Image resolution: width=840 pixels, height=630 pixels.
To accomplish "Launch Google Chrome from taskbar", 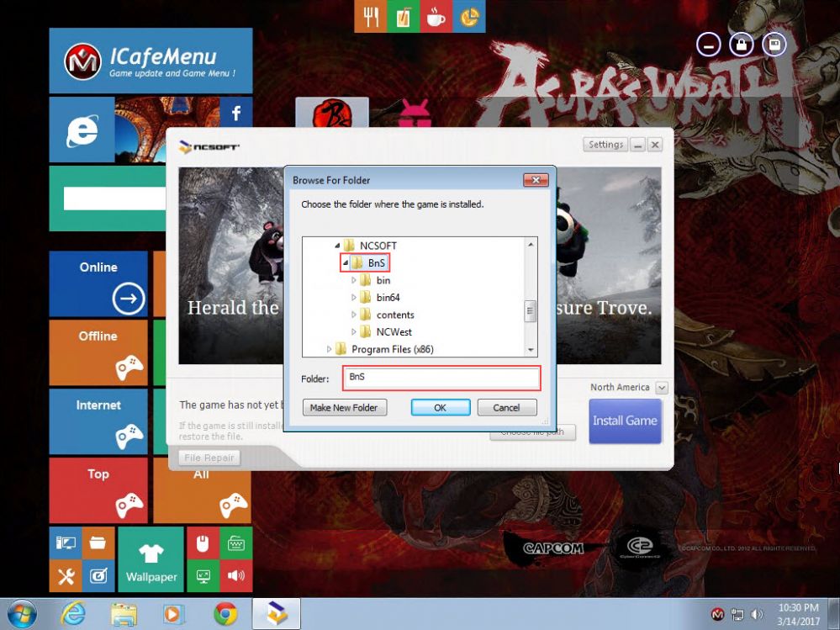I will click(x=225, y=614).
